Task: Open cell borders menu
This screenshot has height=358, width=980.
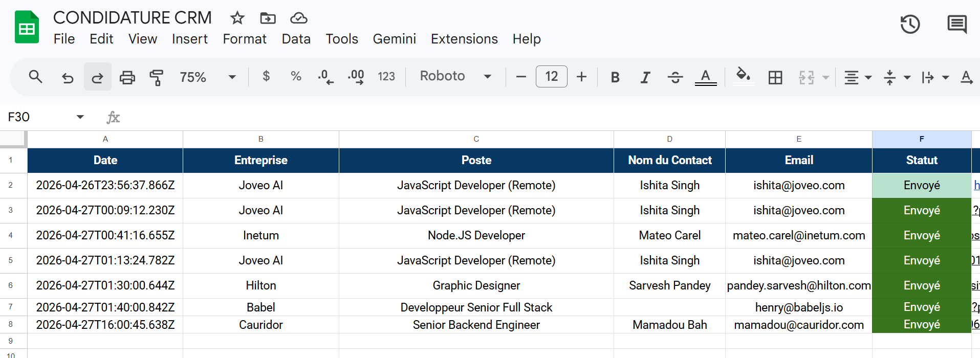Action: 775,77
